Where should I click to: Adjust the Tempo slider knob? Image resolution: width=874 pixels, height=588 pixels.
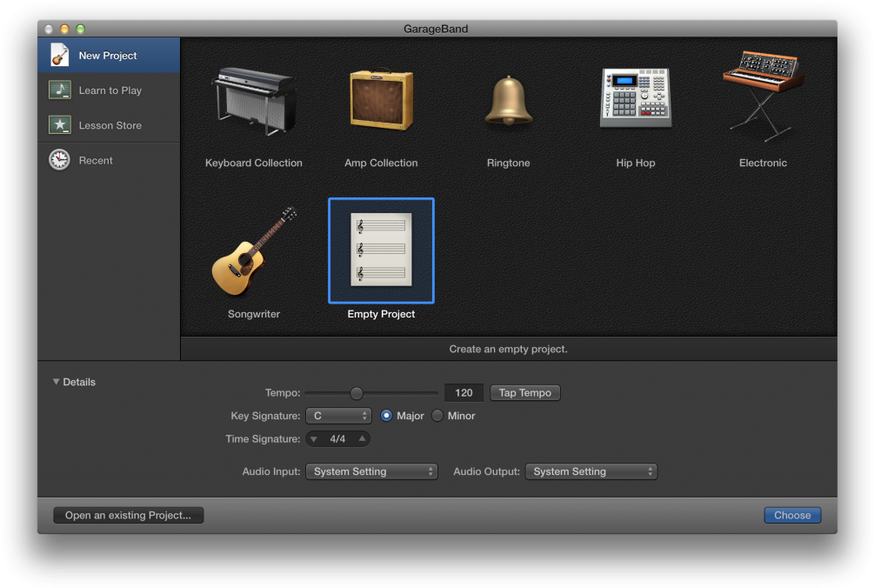357,393
